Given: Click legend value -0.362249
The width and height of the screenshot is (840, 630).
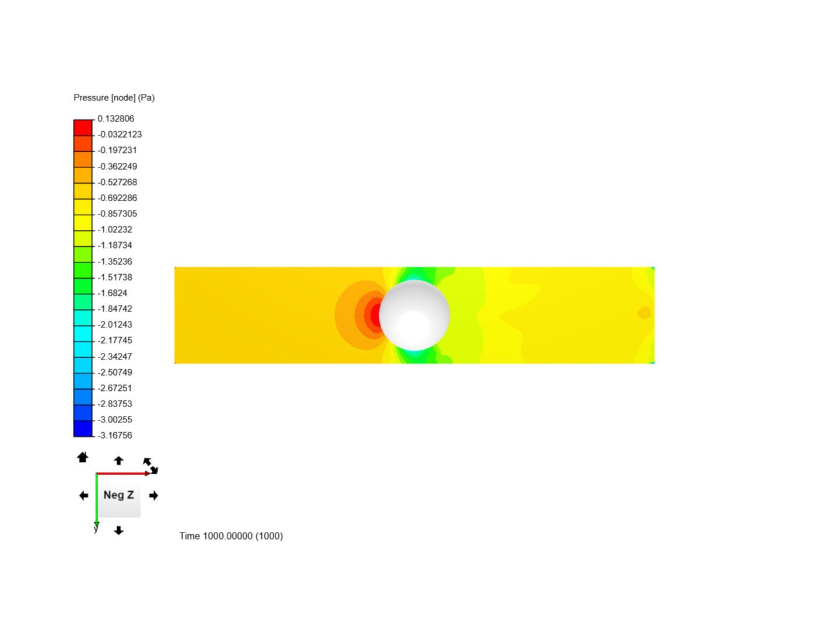Looking at the screenshot, I should (x=117, y=166).
